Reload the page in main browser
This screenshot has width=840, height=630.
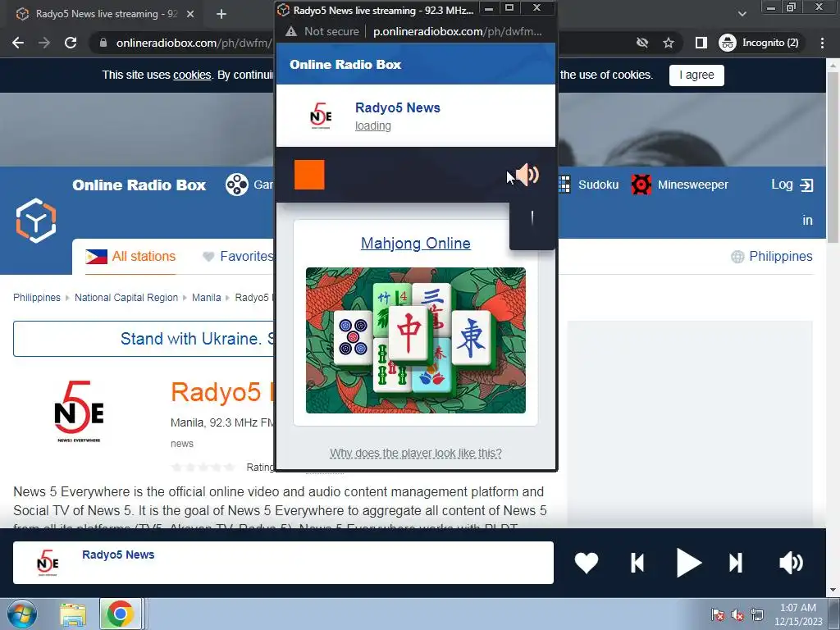tap(71, 43)
